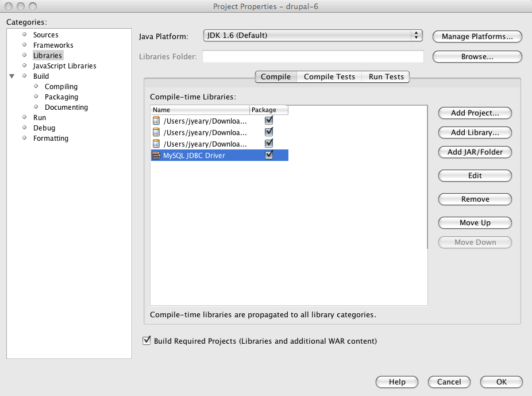Disable Build Required Projects checkbox
Image resolution: width=532 pixels, height=396 pixels.
[x=147, y=340]
